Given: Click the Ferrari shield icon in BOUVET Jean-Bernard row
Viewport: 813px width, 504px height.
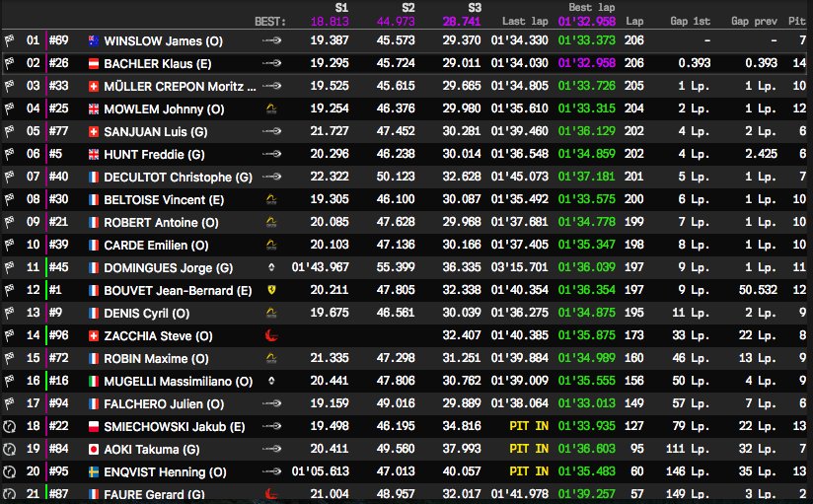Looking at the screenshot, I should [271, 290].
